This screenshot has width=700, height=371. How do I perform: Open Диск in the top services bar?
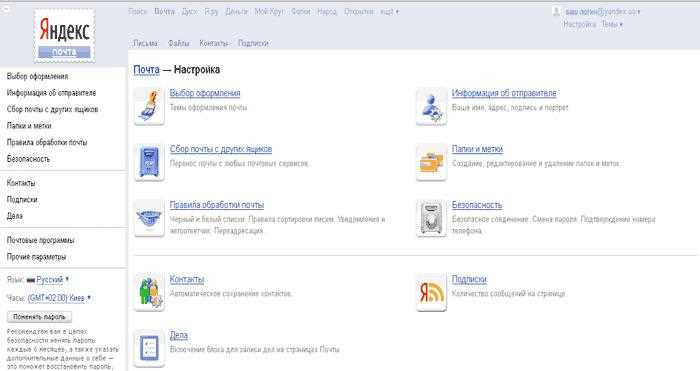(x=189, y=12)
